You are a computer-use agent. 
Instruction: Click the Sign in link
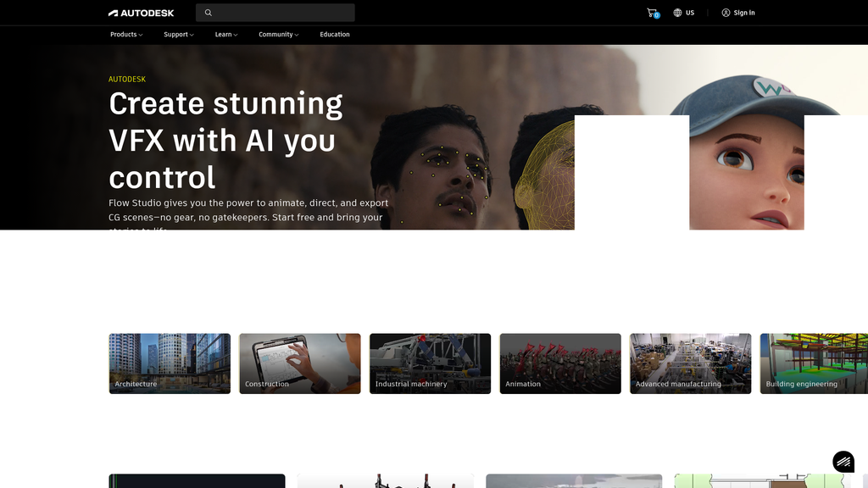(738, 13)
